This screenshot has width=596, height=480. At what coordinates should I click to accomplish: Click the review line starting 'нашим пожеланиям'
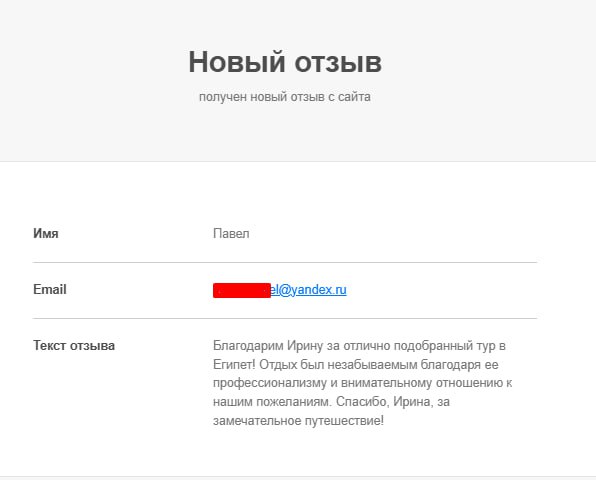point(331,402)
